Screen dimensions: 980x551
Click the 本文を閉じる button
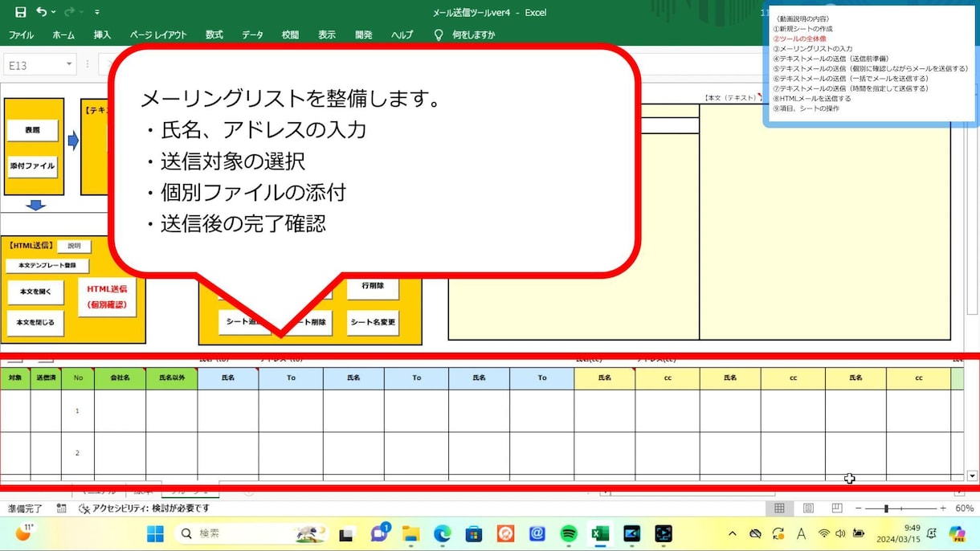35,323
